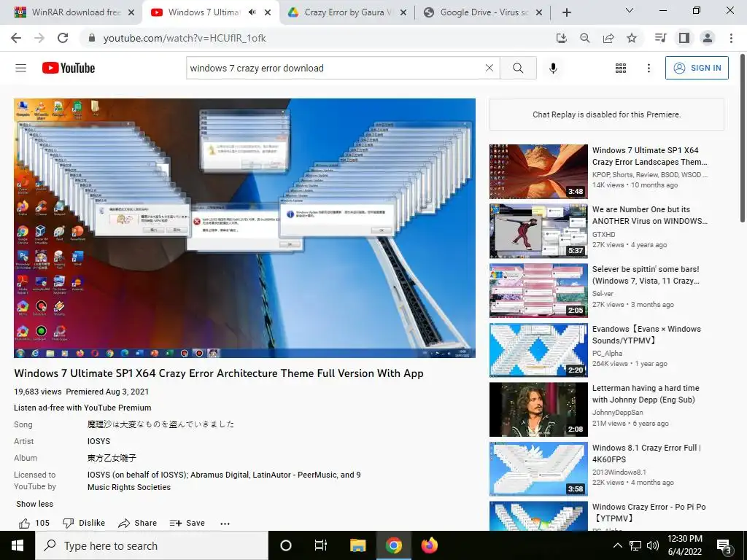Click the install app icon in address bar
This screenshot has width=747, height=560.
tap(561, 38)
